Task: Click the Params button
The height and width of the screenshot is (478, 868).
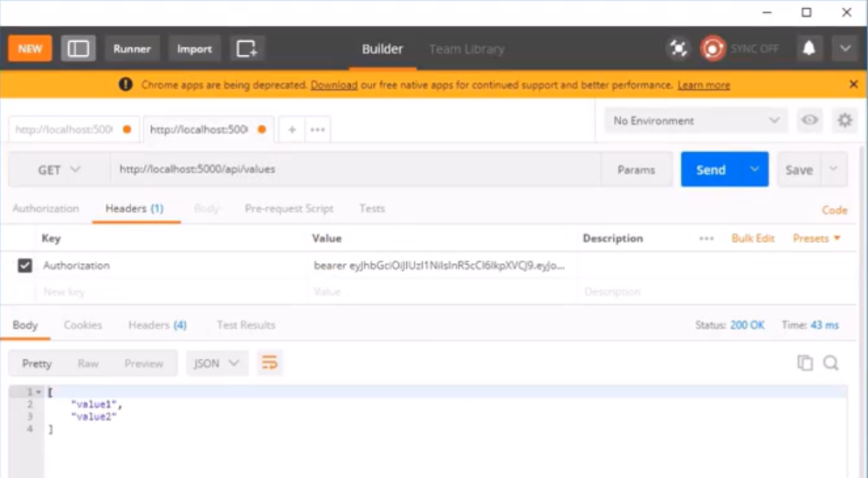Action: 636,170
